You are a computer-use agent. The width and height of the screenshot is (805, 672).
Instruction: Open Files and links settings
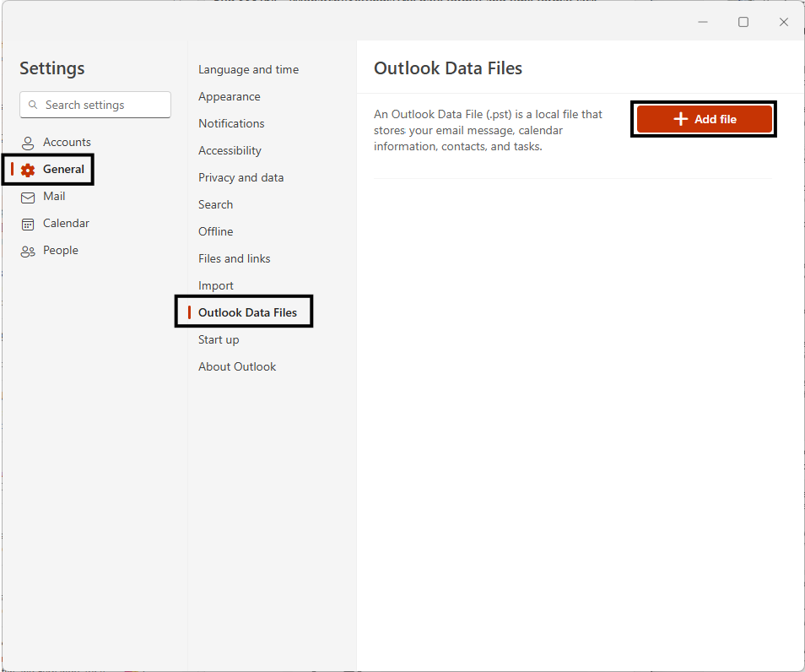pos(234,258)
